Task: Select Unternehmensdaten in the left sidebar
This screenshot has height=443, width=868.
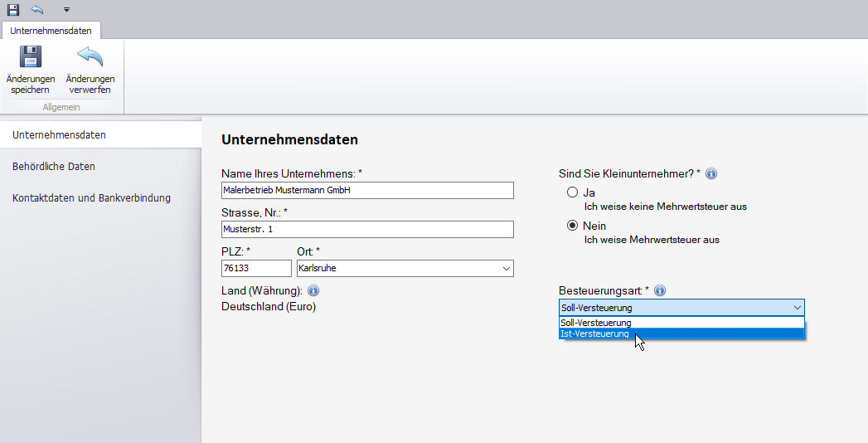Action: click(59, 134)
